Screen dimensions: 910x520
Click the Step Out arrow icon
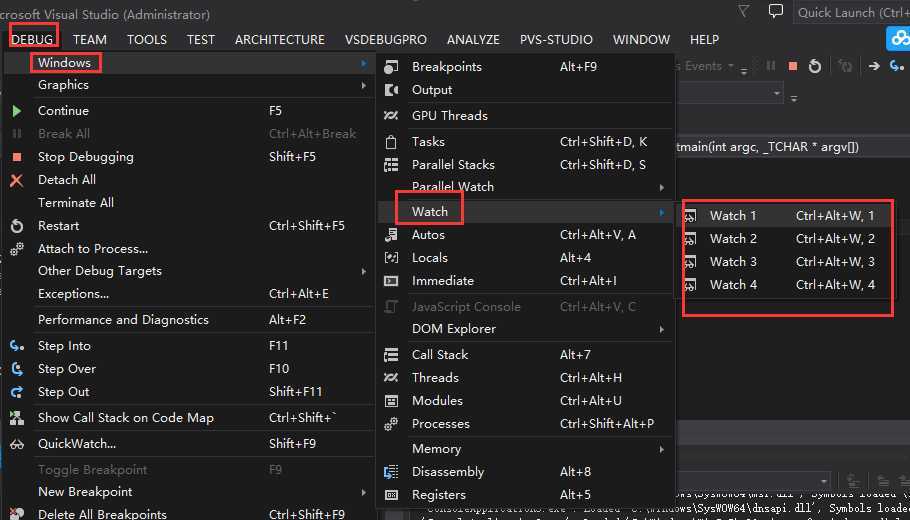pyautogui.click(x=17, y=392)
